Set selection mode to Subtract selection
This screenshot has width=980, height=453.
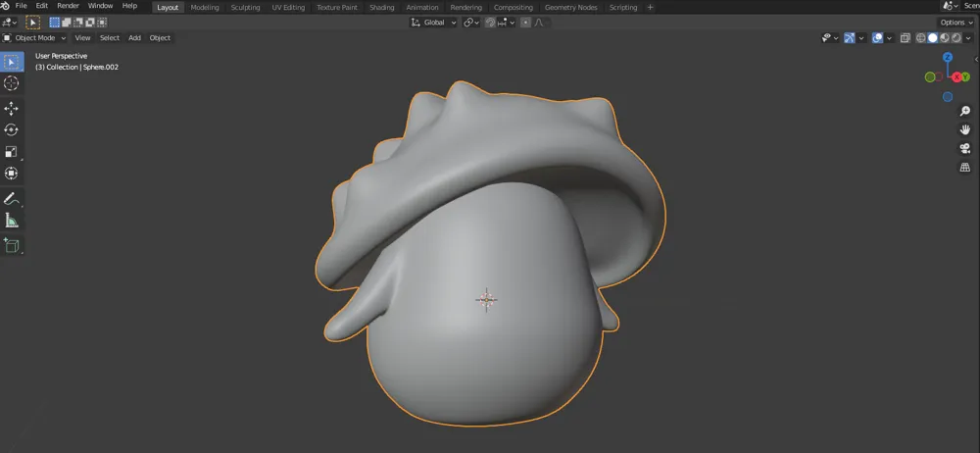[78, 23]
